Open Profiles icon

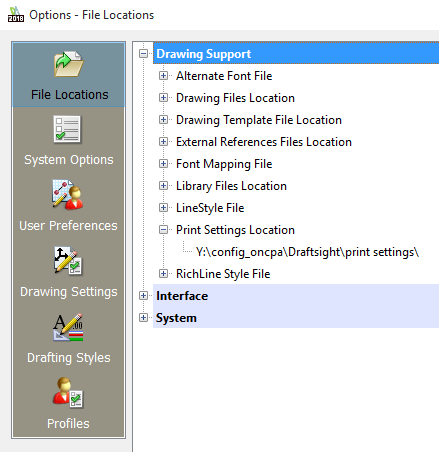[x=68, y=393]
